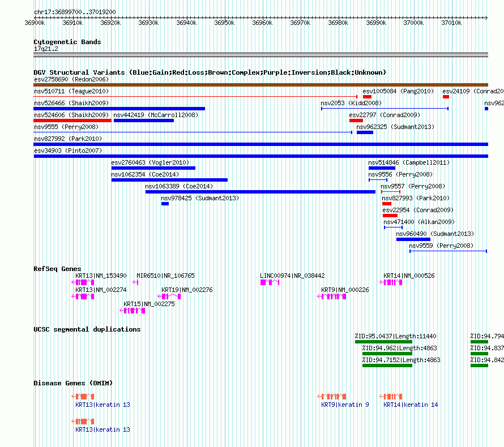Click the nsv1063389 (Coe2014) long blue bar
The image size is (504, 447).
click(260, 192)
